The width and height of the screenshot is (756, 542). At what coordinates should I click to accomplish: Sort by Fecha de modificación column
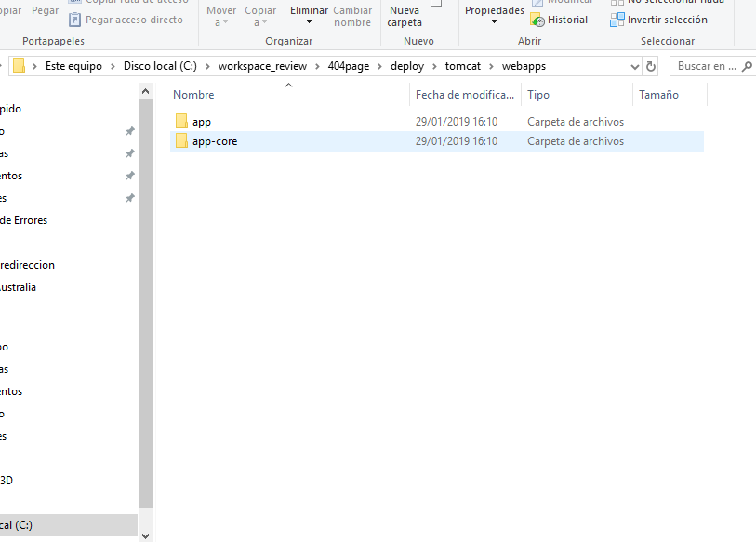click(465, 95)
